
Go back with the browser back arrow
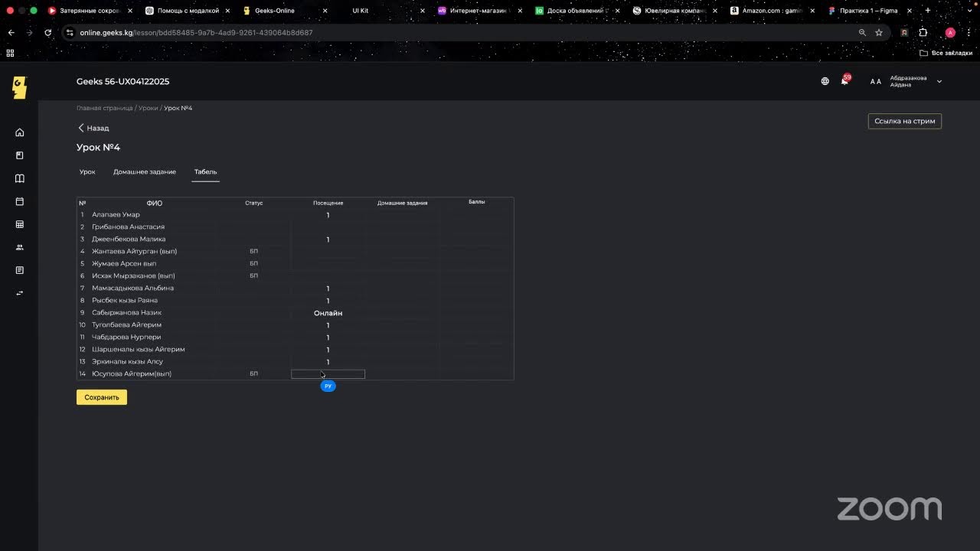(x=11, y=33)
